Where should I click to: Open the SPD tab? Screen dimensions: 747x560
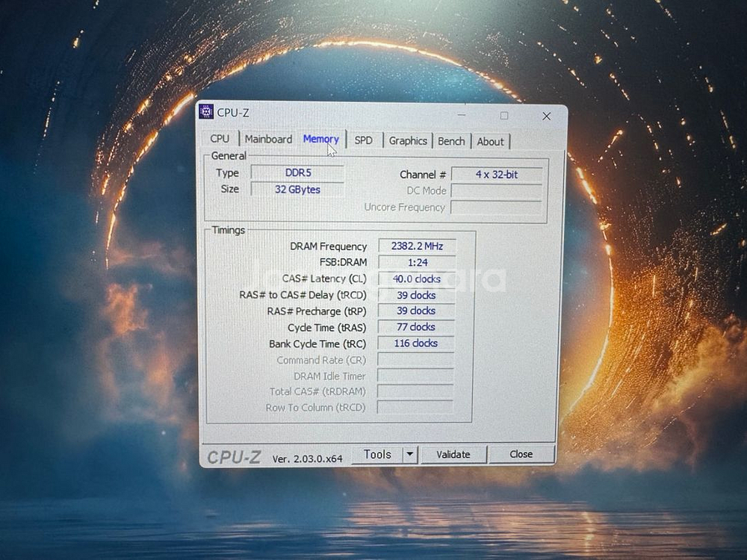(x=364, y=140)
